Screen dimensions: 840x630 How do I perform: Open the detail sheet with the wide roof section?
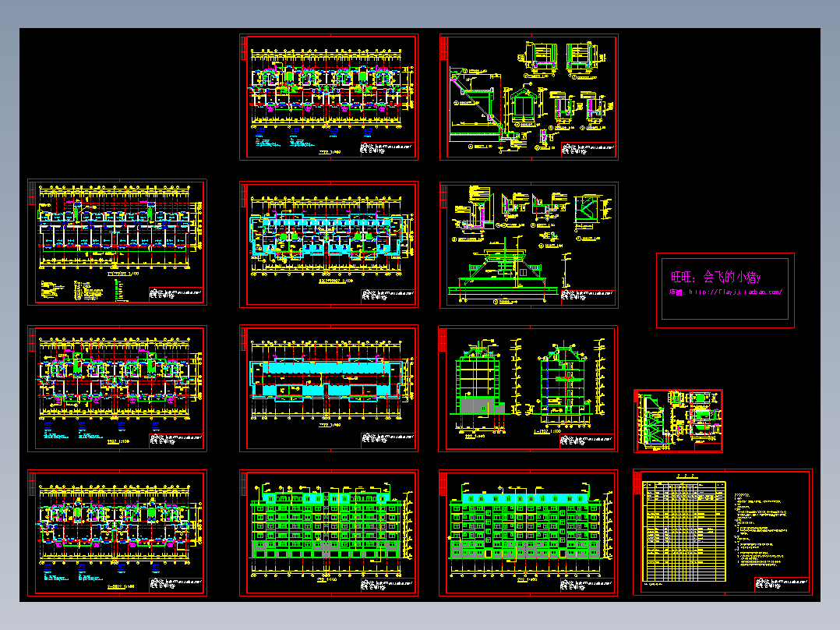click(x=529, y=245)
